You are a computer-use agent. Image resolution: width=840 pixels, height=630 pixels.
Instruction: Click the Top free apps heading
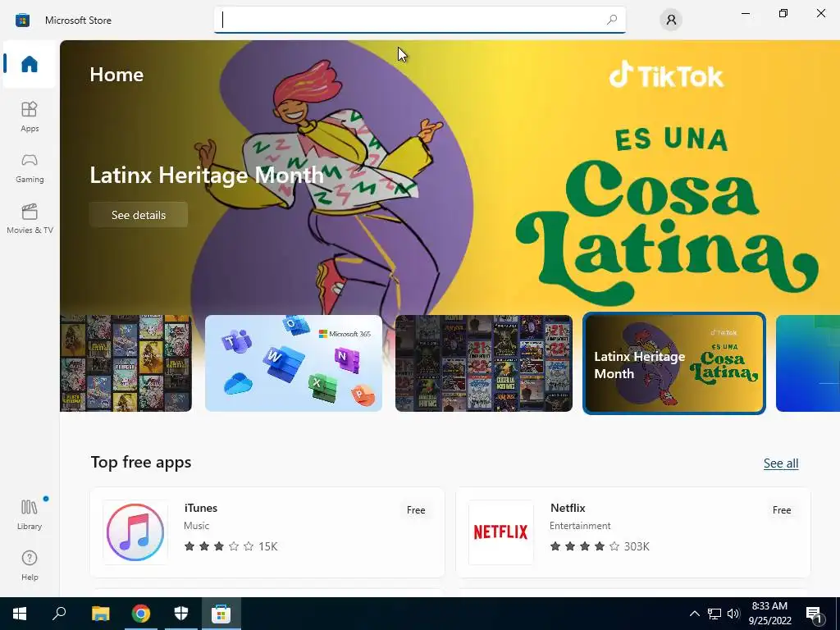pos(141,463)
